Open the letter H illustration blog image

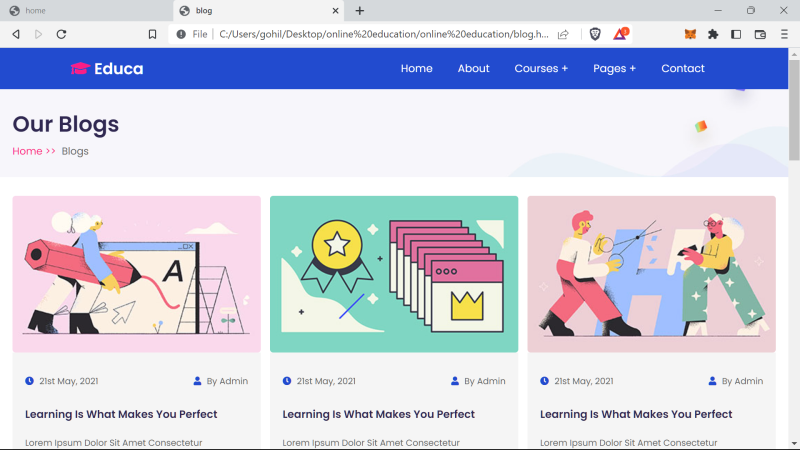point(652,274)
